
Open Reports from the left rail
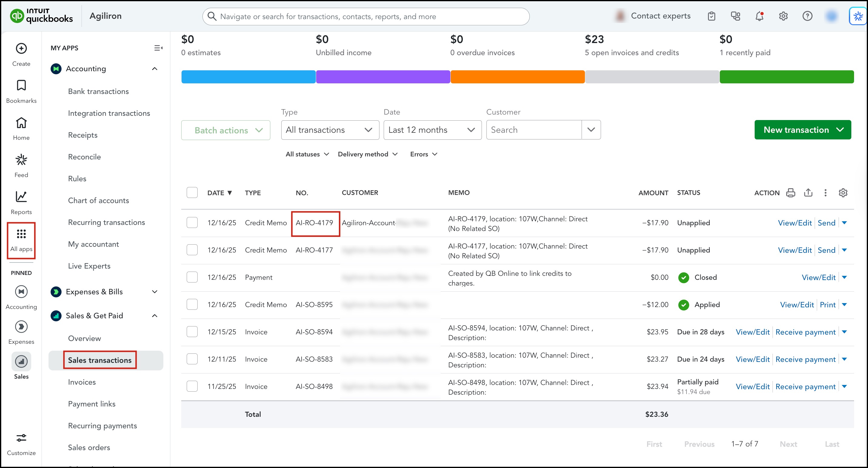point(21,197)
